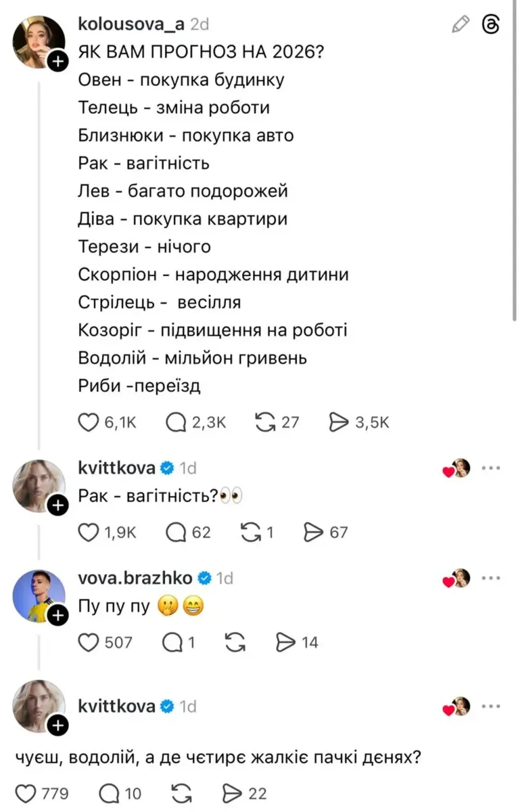This screenshot has width=520, height=812.
Task: Open comments on kvittkova's last reply
Action: pos(108,793)
